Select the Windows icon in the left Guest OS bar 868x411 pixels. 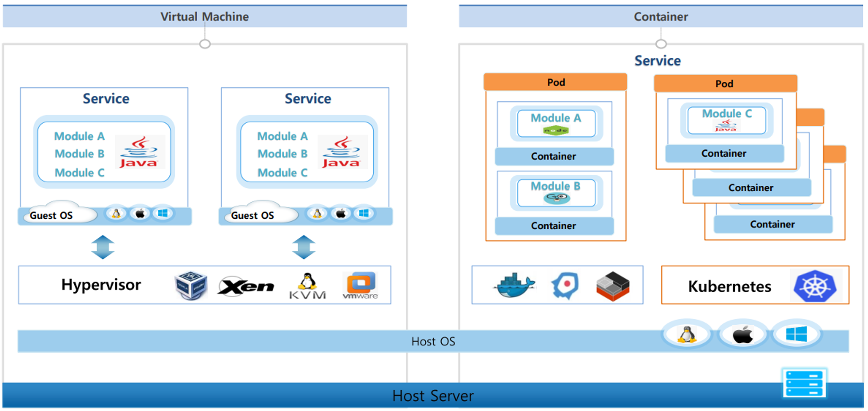click(163, 213)
